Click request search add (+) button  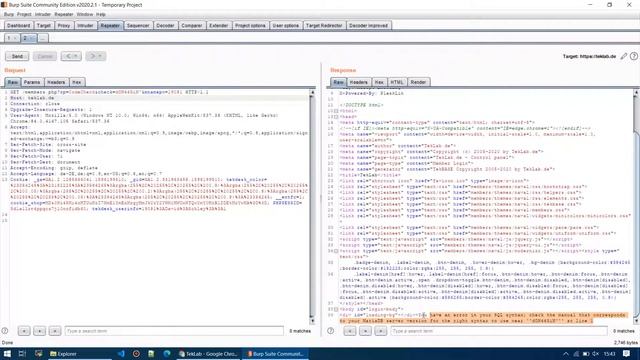(39, 331)
